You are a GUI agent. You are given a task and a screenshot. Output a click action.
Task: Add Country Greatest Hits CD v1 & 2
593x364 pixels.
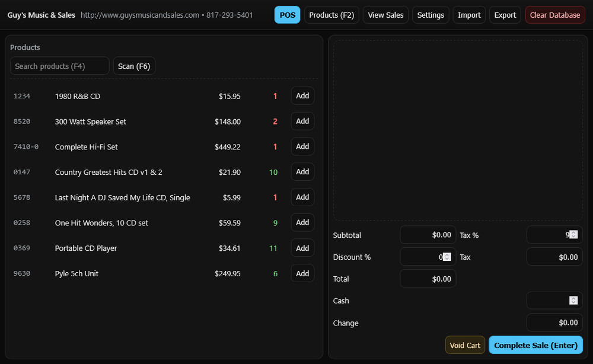click(x=302, y=172)
